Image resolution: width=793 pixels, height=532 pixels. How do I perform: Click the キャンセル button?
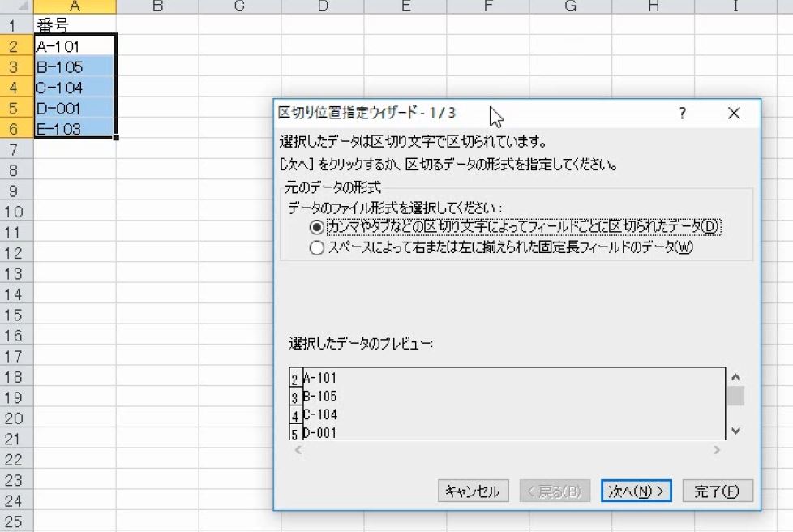tap(473, 490)
